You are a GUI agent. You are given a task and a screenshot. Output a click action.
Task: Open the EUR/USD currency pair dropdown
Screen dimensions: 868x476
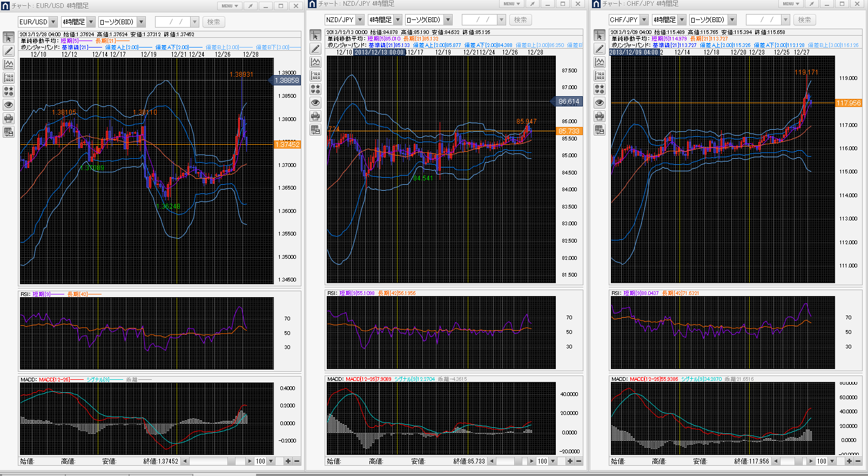[53, 22]
